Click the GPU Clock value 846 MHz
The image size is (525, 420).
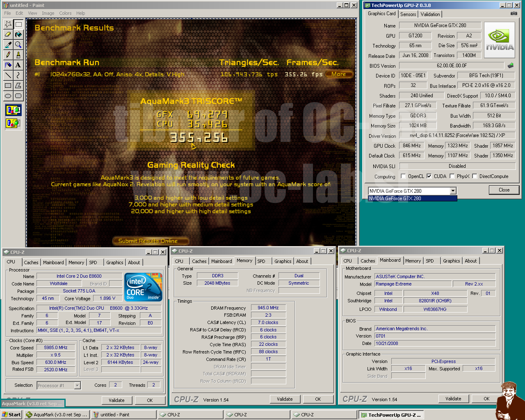coord(412,146)
